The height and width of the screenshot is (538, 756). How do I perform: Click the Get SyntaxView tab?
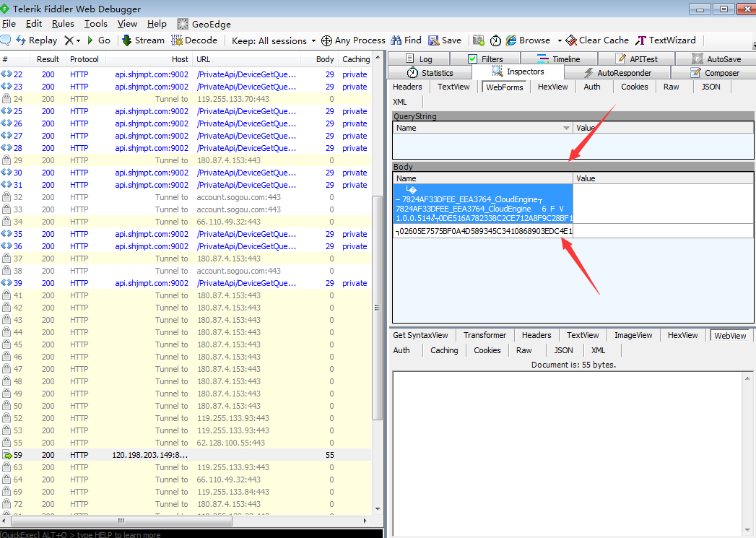coord(420,335)
